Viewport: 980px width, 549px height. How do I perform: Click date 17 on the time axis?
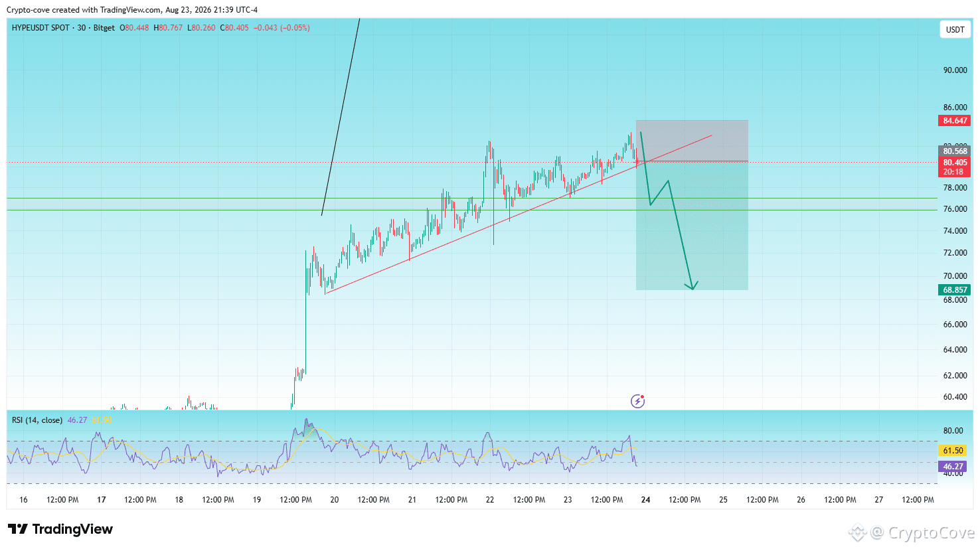coord(102,500)
